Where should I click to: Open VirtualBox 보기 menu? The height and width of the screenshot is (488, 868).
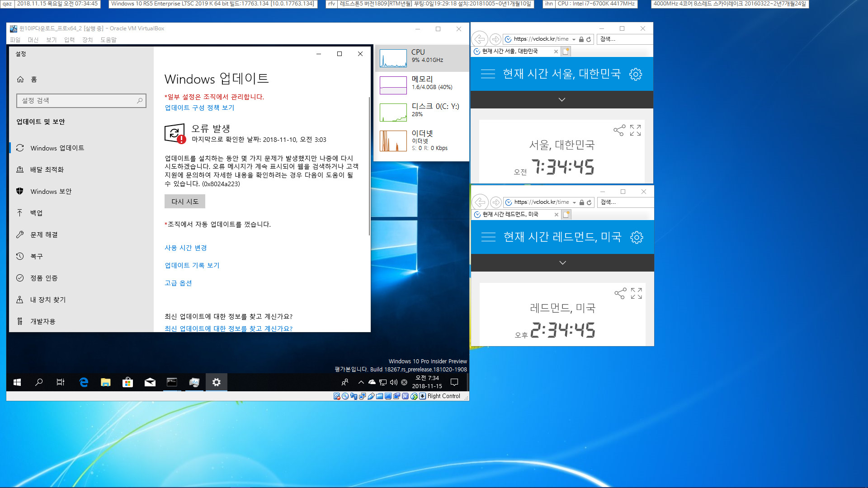click(x=51, y=40)
